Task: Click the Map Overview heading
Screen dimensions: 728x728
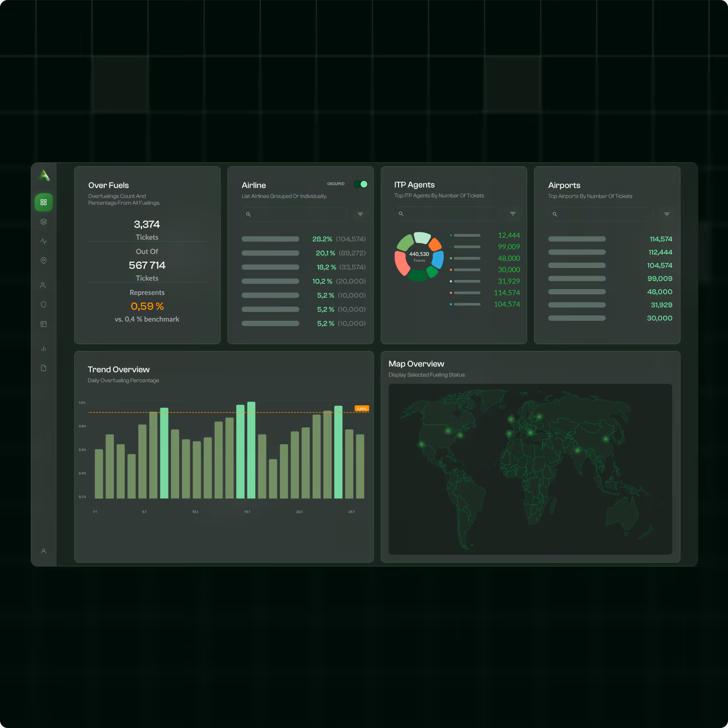Action: (416, 364)
